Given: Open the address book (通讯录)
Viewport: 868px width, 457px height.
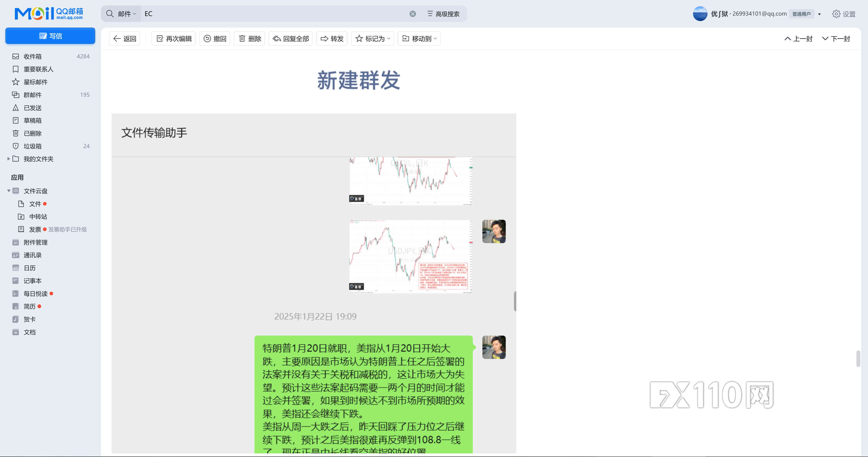Looking at the screenshot, I should point(32,255).
